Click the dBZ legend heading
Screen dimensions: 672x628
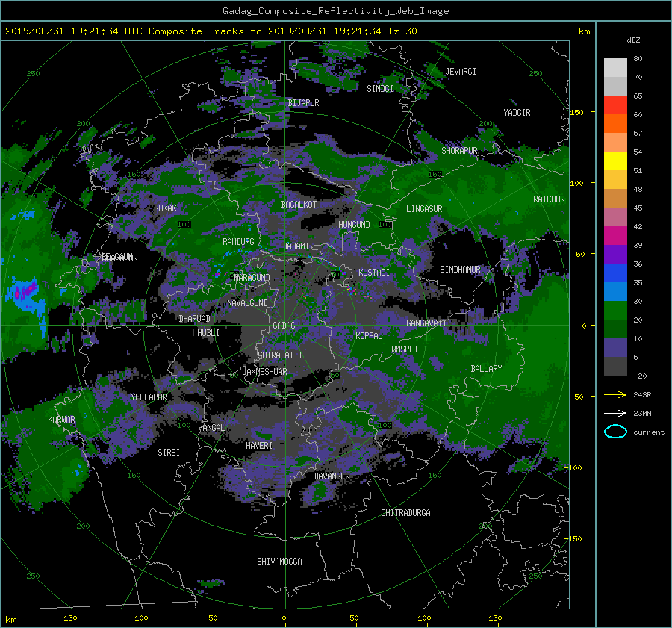pyautogui.click(x=633, y=40)
